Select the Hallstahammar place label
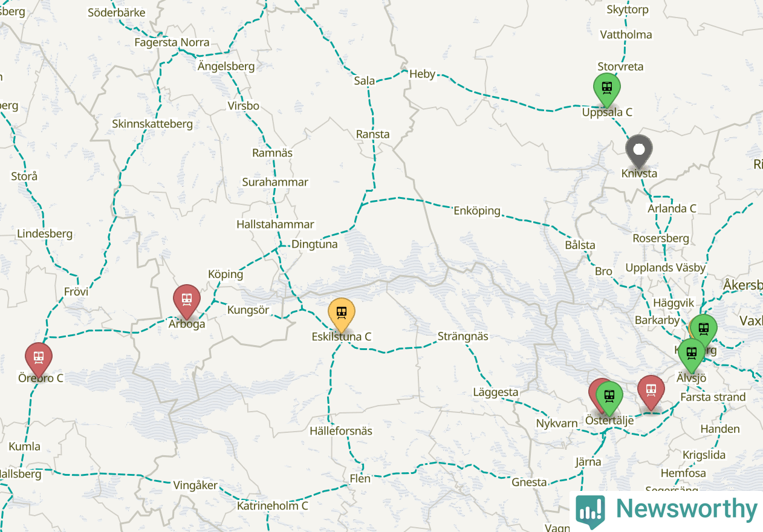This screenshot has height=532, width=763. (275, 224)
